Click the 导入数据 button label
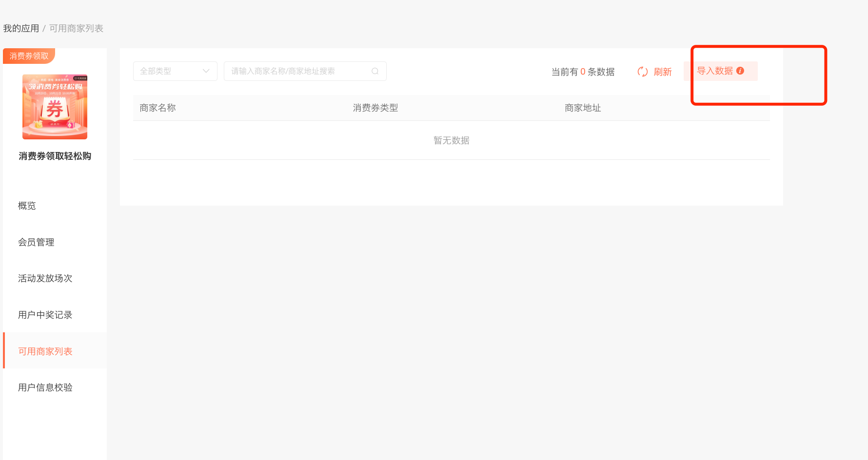Image resolution: width=868 pixels, height=460 pixels. [714, 71]
